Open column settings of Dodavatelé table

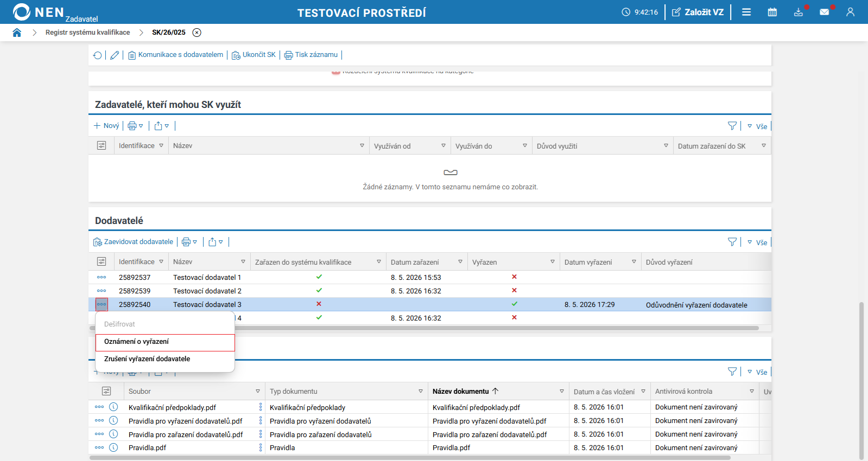[102, 261]
